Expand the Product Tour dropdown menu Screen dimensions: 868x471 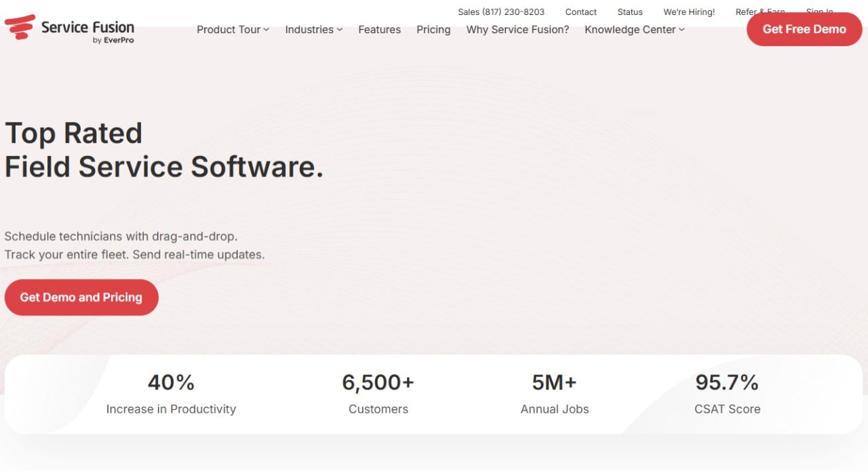(233, 30)
